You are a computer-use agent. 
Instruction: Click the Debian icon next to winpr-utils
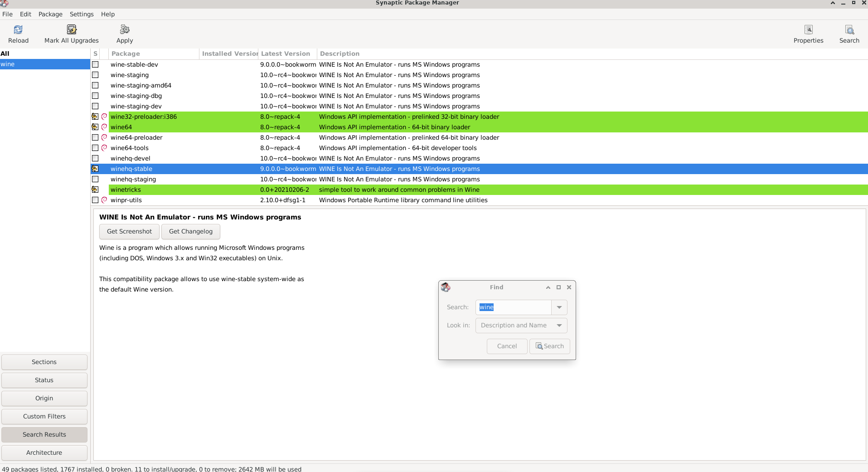tap(104, 200)
